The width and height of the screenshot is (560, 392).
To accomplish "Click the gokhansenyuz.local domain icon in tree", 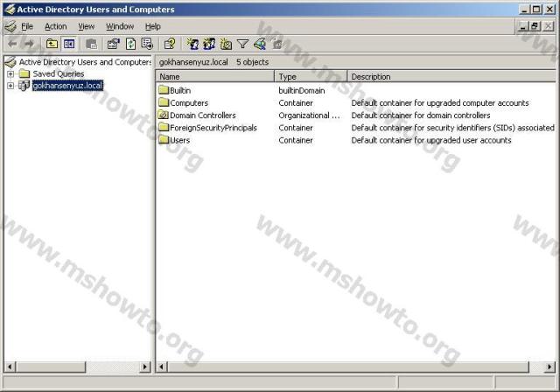I will click(x=24, y=86).
